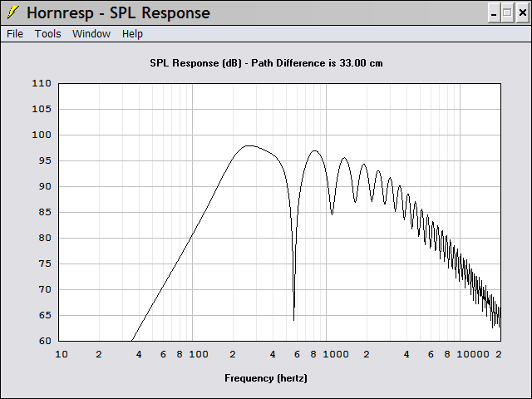Minimize the Hornresp window
This screenshot has width=532, height=399.
[x=494, y=13]
